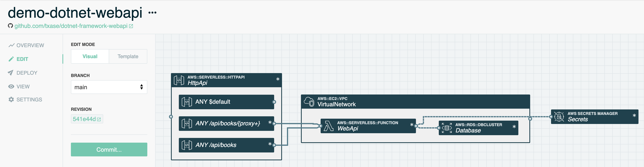Click the Edit pencil icon
This screenshot has width=644, height=167.
coord(11,59)
